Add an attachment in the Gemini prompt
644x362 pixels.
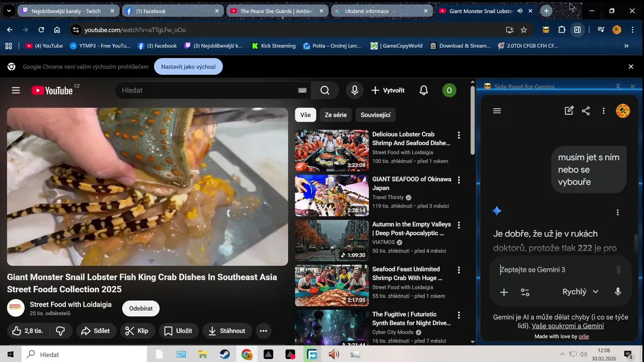click(x=504, y=292)
